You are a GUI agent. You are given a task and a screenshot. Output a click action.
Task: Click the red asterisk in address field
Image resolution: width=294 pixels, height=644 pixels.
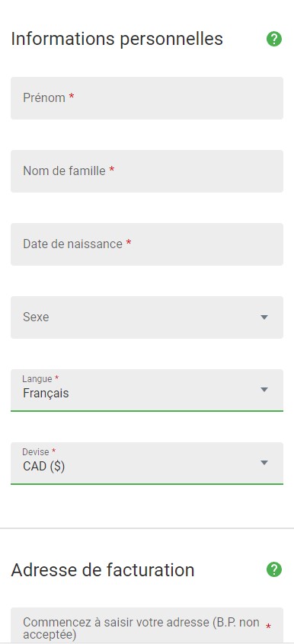pos(268,626)
